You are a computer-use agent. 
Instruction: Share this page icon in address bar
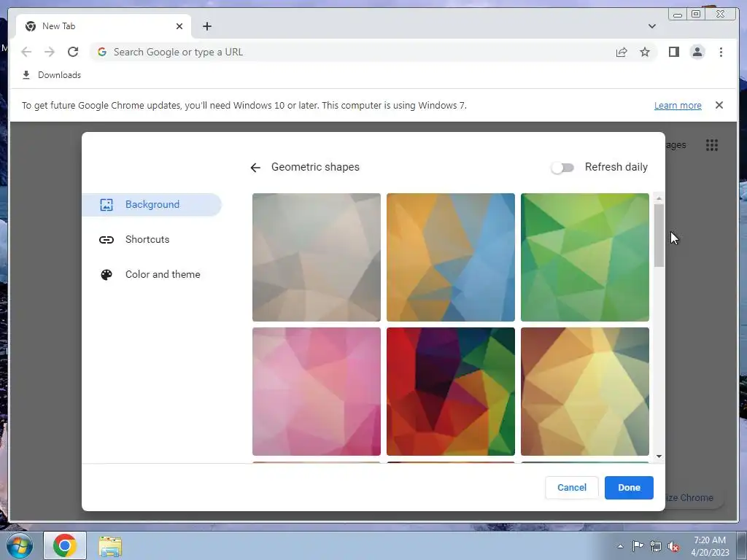click(622, 52)
